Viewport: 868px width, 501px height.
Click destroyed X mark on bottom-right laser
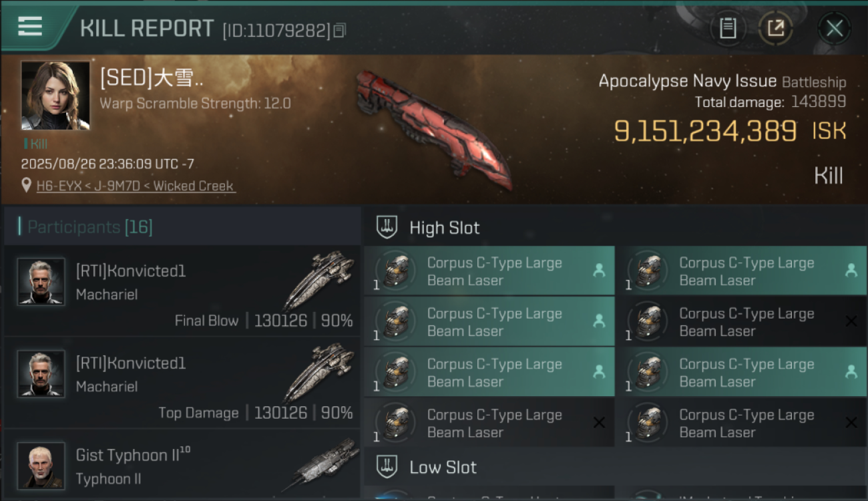click(x=851, y=423)
